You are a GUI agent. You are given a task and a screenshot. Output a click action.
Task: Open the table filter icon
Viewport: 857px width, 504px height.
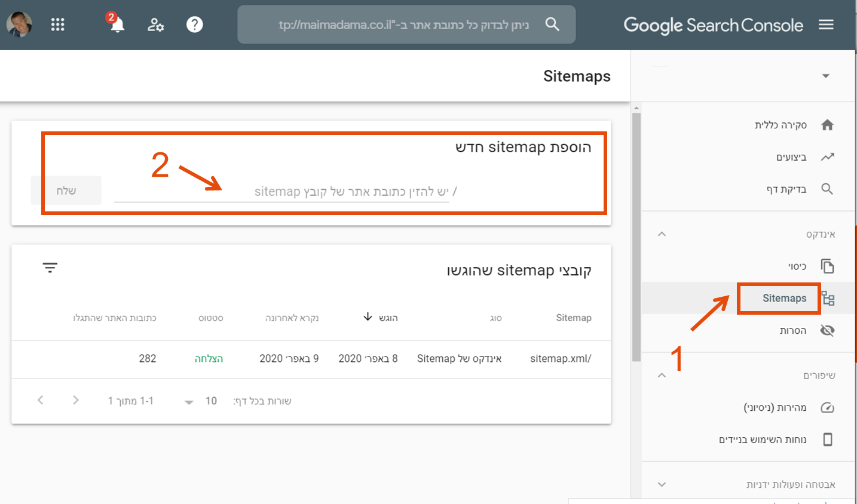coord(50,268)
